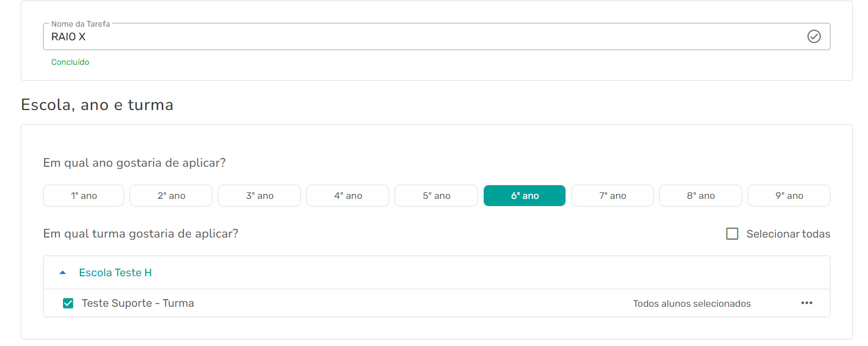Click the green Concluído status text
Image resolution: width=868 pixels, height=346 pixels.
70,62
